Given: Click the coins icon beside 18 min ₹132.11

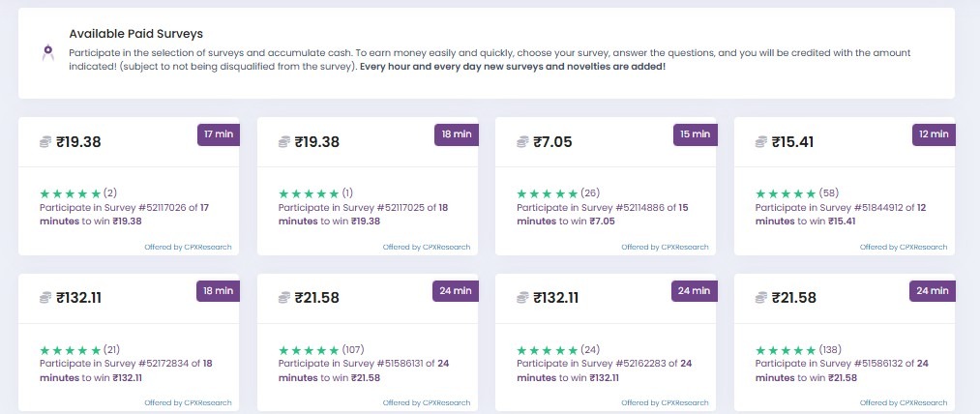Looking at the screenshot, I should [x=45, y=298].
